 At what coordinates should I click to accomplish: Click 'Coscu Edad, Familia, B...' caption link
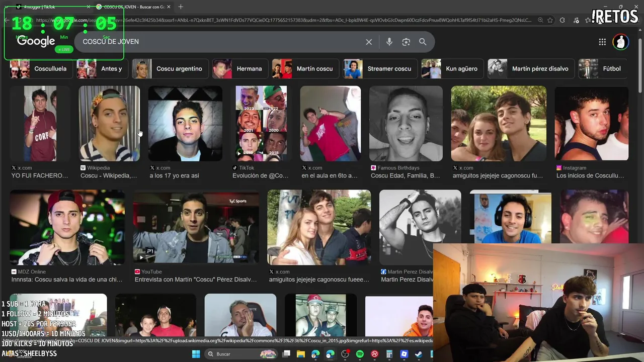[406, 175]
